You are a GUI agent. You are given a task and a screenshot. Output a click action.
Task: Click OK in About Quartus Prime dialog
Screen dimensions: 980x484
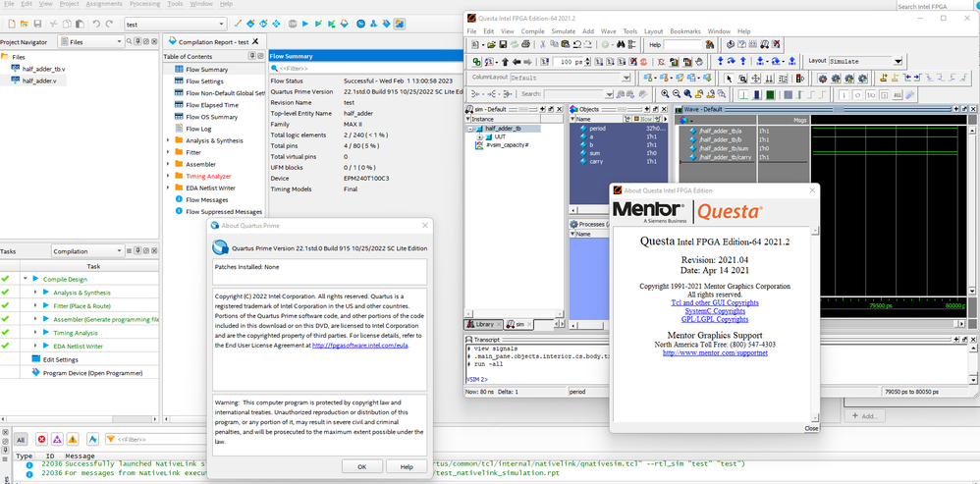click(362, 466)
